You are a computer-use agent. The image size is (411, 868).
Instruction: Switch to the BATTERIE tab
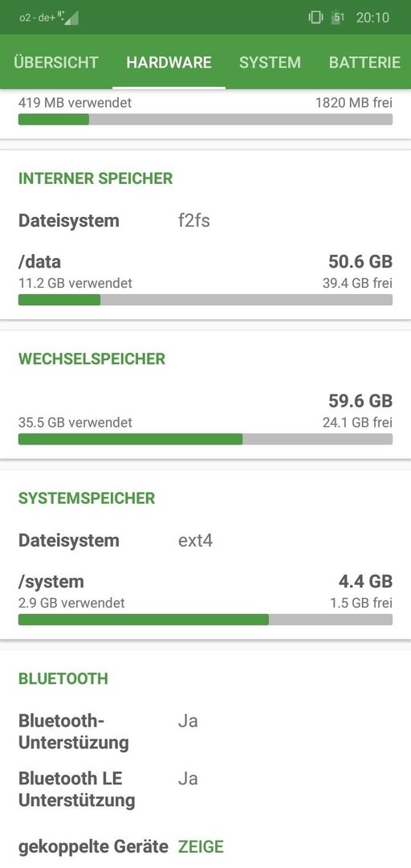click(x=364, y=62)
